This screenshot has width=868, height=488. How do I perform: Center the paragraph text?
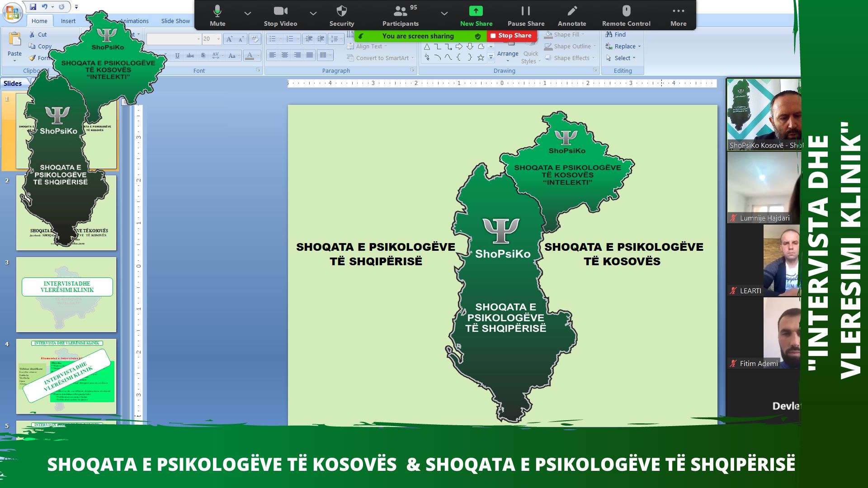tap(284, 55)
